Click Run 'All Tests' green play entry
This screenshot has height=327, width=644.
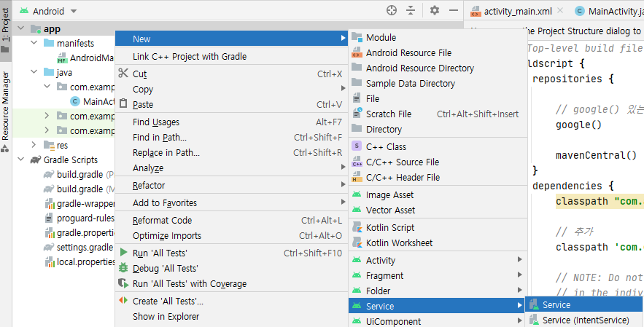(x=232, y=253)
